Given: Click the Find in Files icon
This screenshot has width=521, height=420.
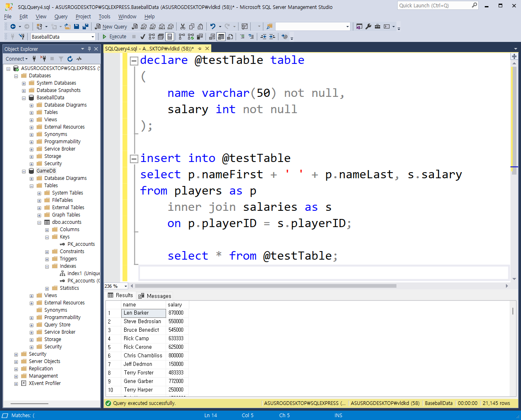Looking at the screenshot, I should click(x=269, y=26).
